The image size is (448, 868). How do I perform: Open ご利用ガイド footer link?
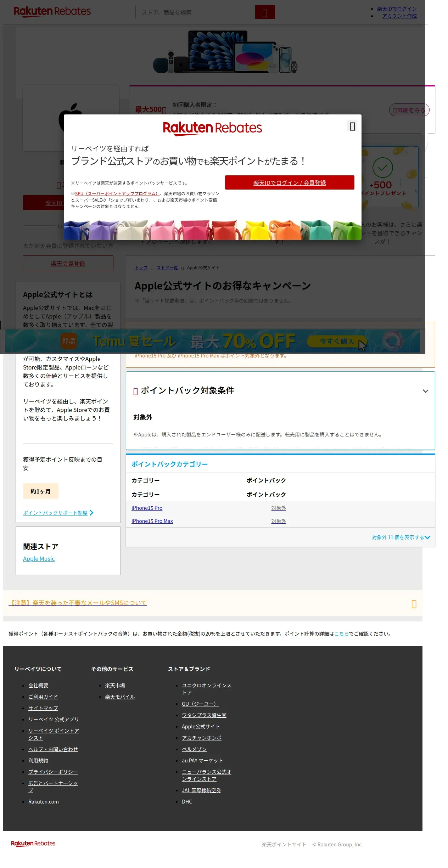43,697
